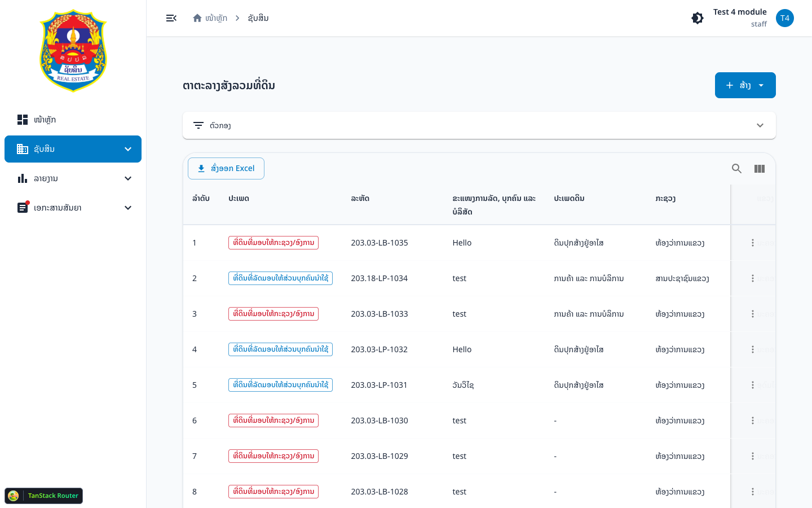Click the Hello cell in row 1
The image size is (812, 508).
tap(462, 243)
